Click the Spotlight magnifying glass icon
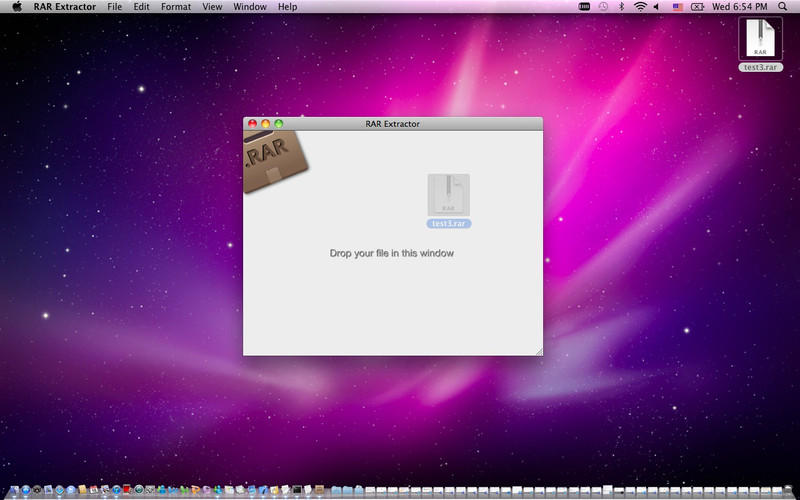800x500 pixels. point(783,7)
